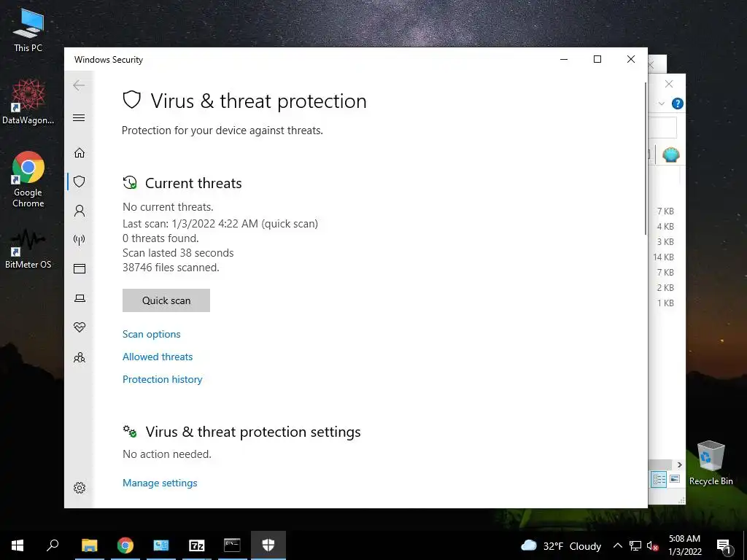The height and width of the screenshot is (560, 747).
Task: Open Device security laptop icon
Action: pyautogui.click(x=80, y=298)
